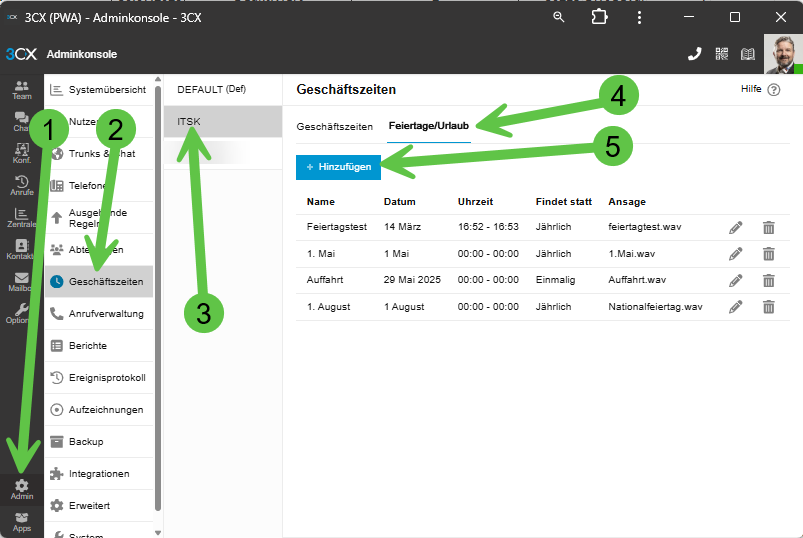This screenshot has width=803, height=538.
Task: Click the scrollbar up arrow
Action: click(x=158, y=79)
